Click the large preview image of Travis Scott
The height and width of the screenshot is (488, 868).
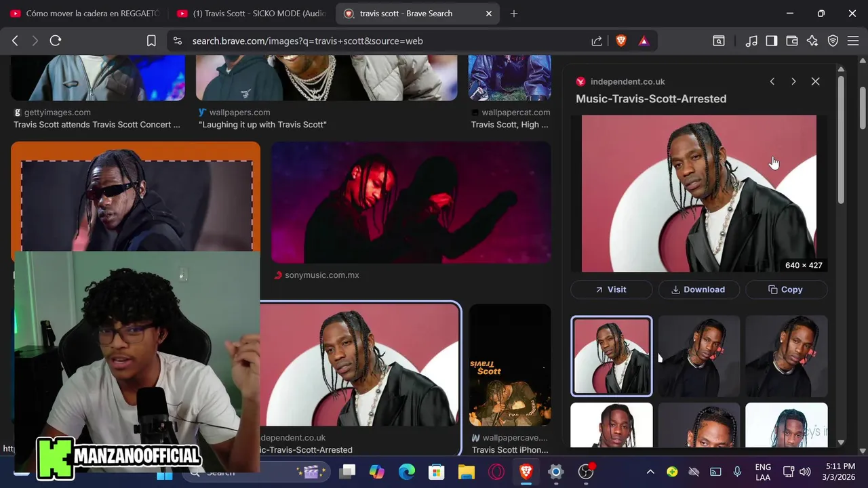[x=699, y=193]
